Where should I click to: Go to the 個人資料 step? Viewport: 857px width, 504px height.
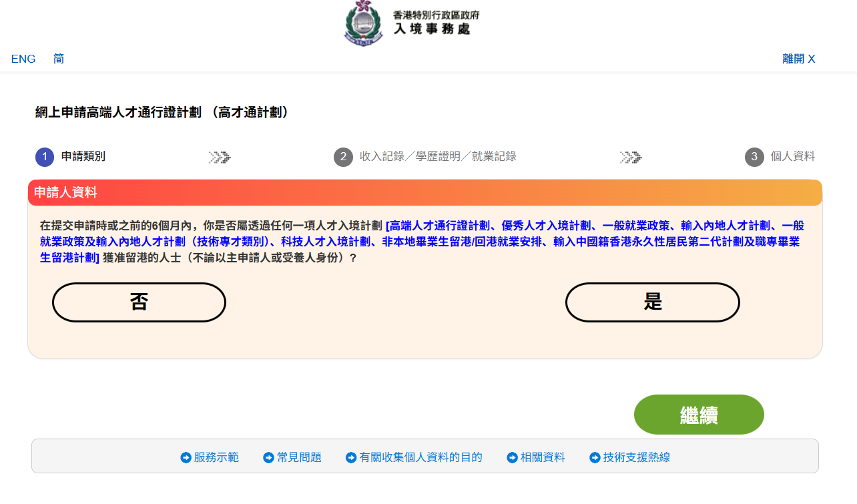point(792,156)
